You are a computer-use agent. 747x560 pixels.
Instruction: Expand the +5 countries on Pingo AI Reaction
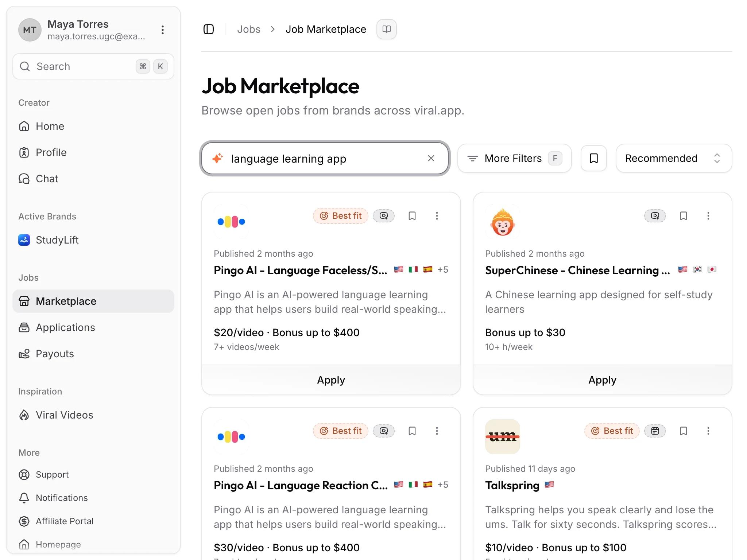click(x=443, y=485)
